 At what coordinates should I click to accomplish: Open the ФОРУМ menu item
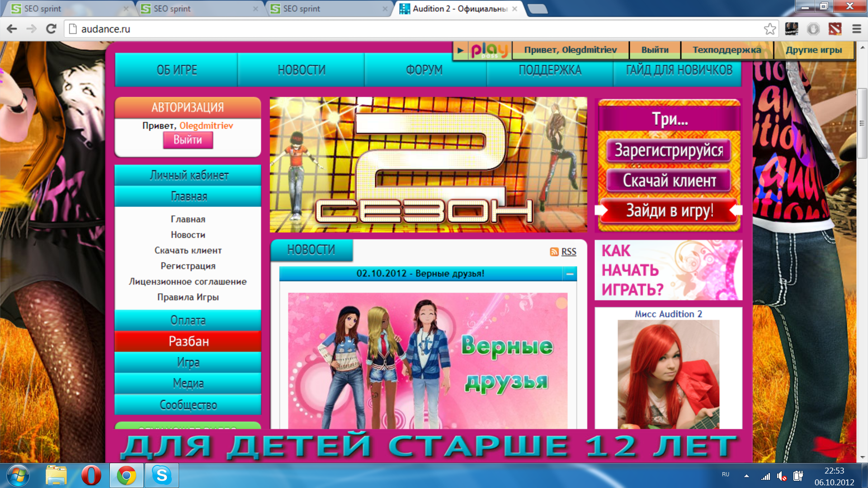[424, 70]
